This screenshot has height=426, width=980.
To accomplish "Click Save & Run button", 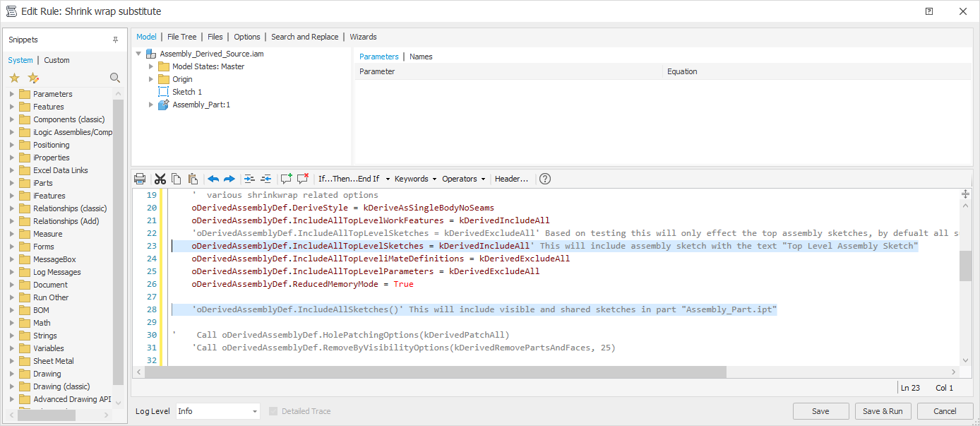I will tap(883, 411).
